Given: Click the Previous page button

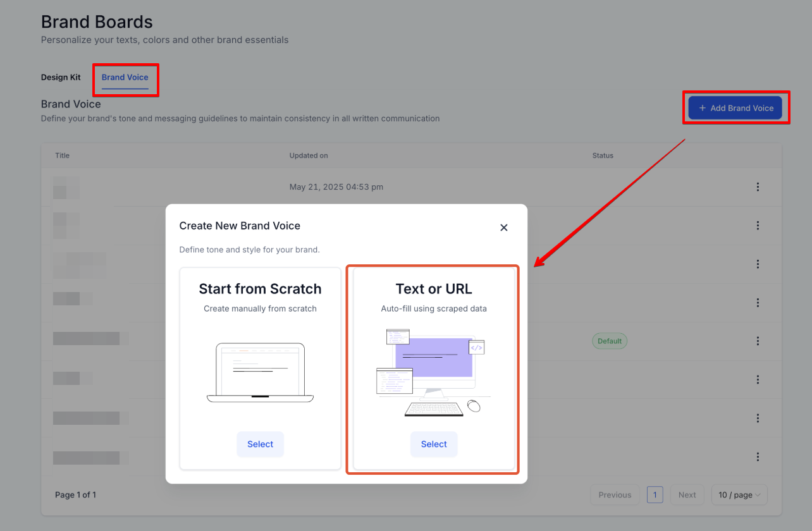Looking at the screenshot, I should pyautogui.click(x=615, y=495).
